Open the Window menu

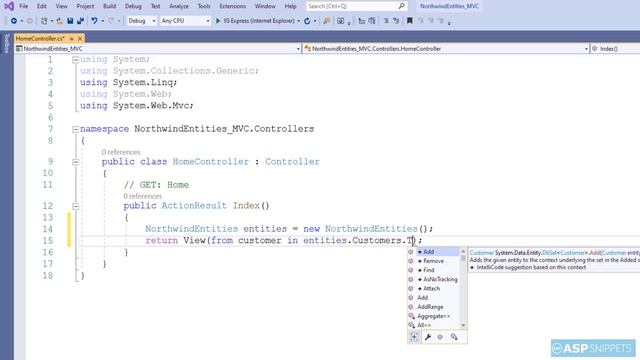(x=265, y=6)
